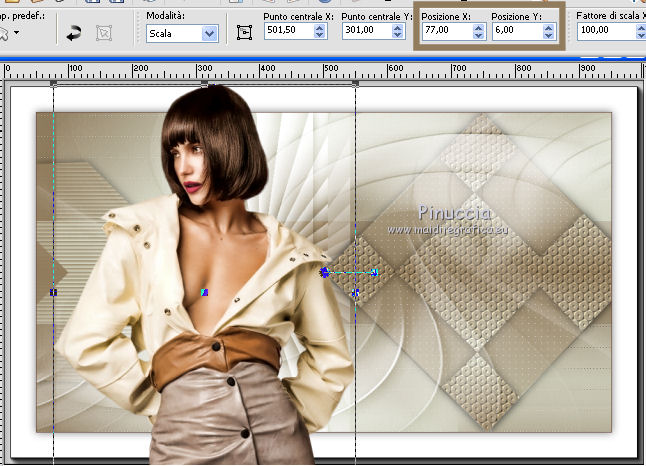The image size is (646, 466).
Task: Click the grayed-out perspective correction icon
Action: [104, 33]
